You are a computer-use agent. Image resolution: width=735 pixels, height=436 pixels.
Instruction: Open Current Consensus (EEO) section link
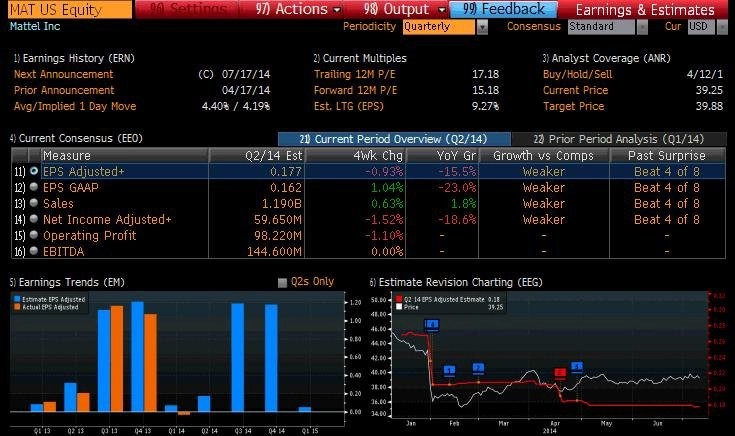(76, 138)
